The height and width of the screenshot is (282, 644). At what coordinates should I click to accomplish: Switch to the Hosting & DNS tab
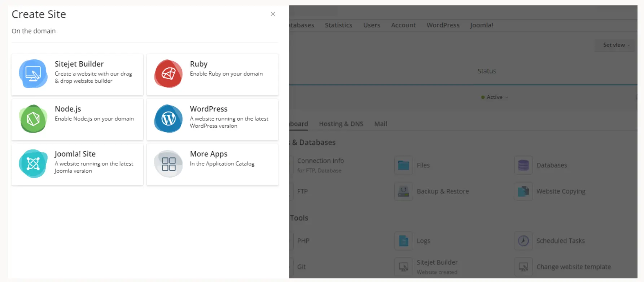tap(341, 124)
